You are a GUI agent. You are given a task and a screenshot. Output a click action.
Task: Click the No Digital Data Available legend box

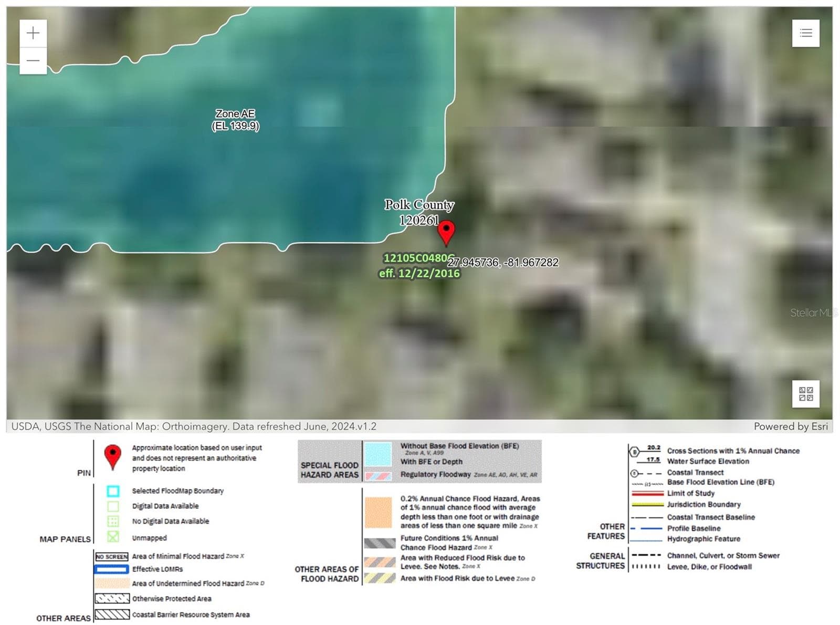click(113, 522)
